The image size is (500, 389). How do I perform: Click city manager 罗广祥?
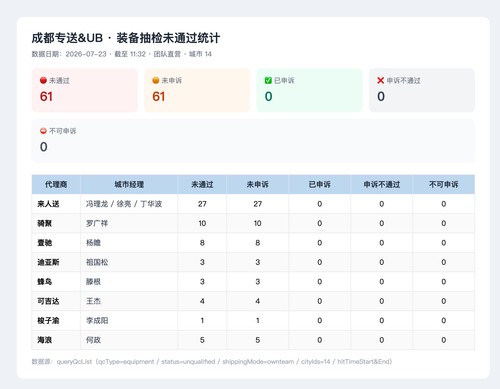coord(97,223)
